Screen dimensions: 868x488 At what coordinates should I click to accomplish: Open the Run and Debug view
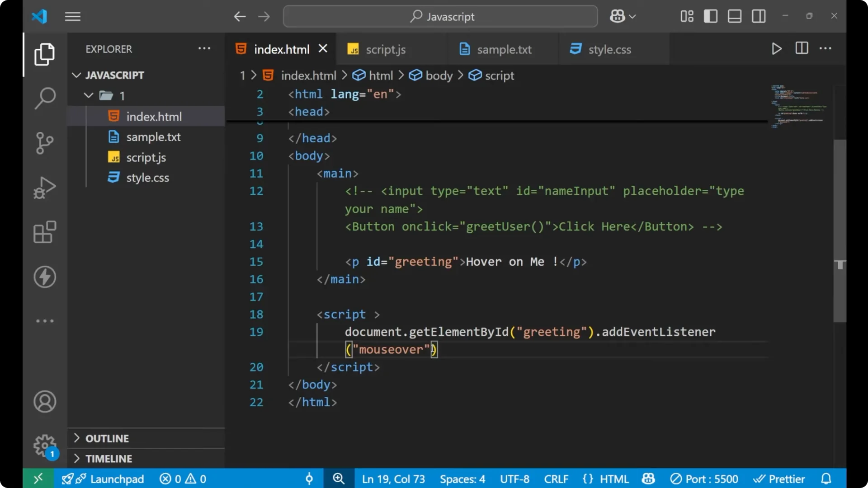(x=44, y=187)
